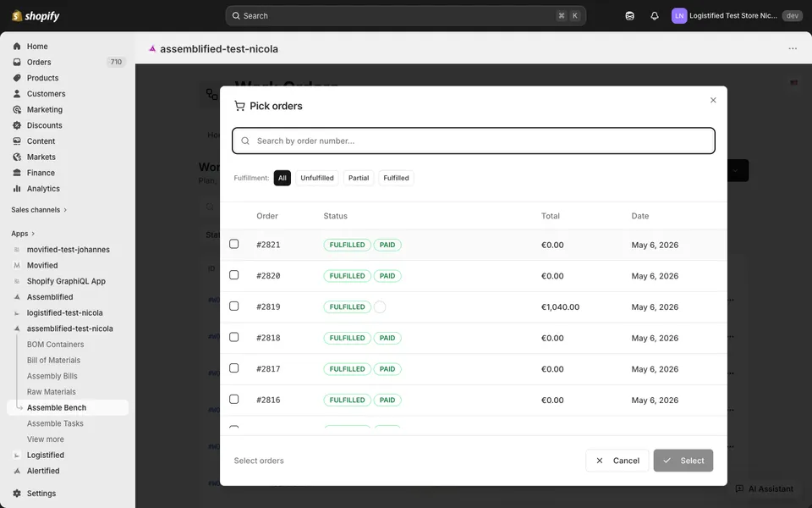Toggle the checkbox for order #2817

[234, 368]
